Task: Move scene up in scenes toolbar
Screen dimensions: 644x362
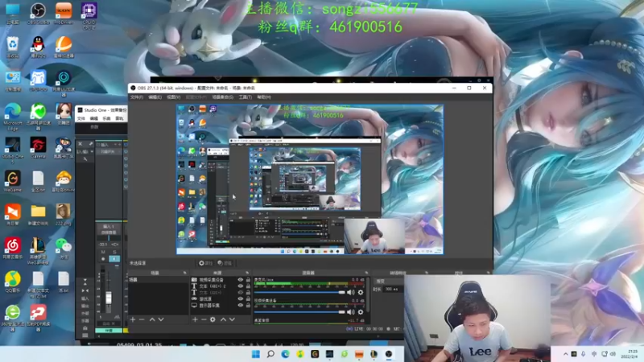Action: (x=152, y=319)
